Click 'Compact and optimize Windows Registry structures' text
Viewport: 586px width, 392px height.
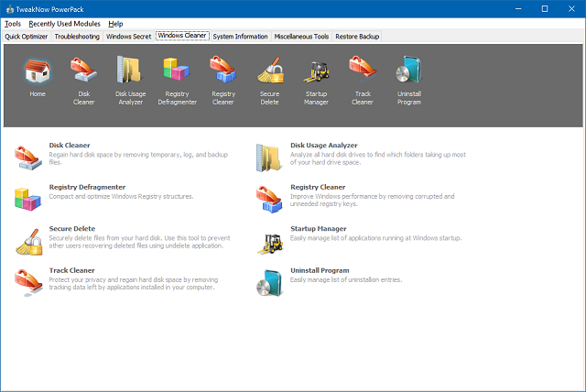coord(121,197)
